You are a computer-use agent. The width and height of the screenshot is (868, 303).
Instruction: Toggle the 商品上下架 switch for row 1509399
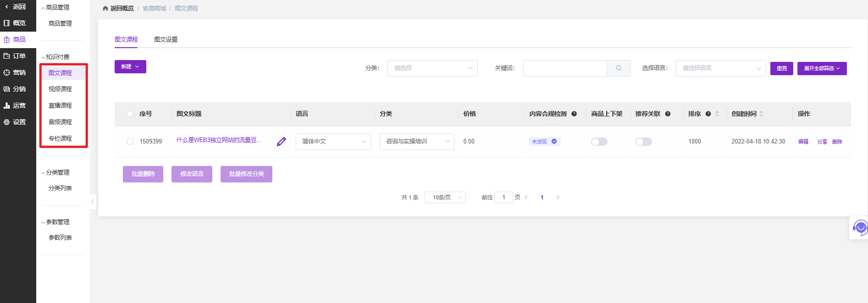point(599,142)
